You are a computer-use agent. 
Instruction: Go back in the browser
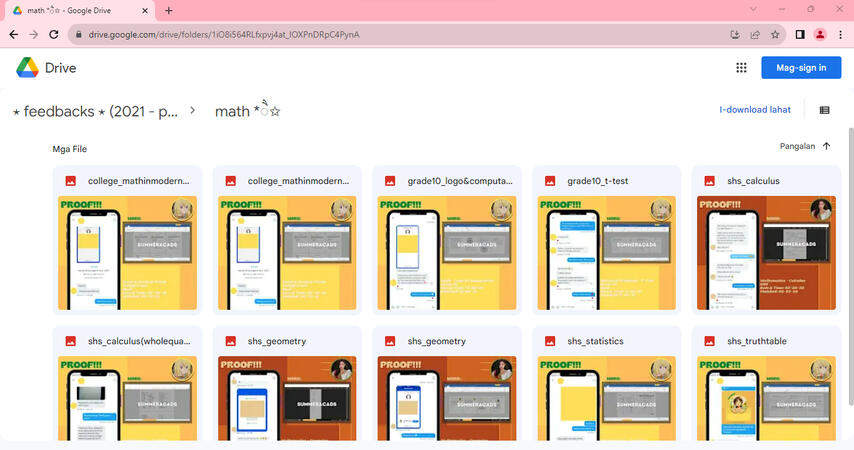tap(14, 34)
